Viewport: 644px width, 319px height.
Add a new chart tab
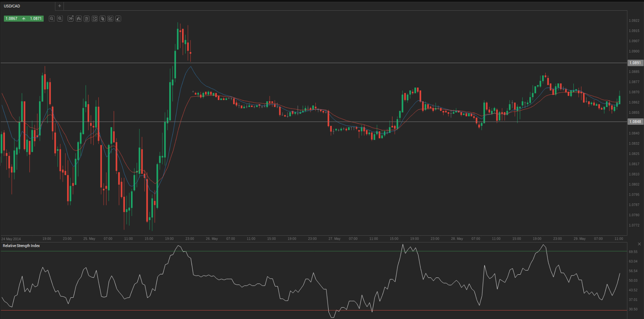click(60, 6)
